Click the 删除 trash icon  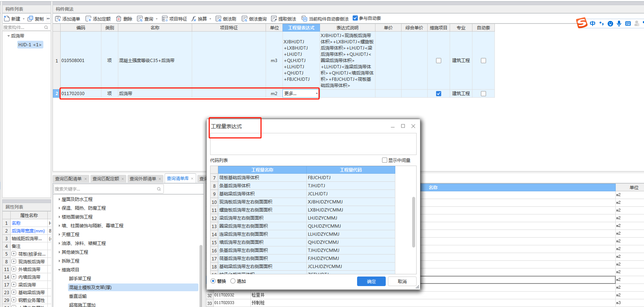point(119,19)
